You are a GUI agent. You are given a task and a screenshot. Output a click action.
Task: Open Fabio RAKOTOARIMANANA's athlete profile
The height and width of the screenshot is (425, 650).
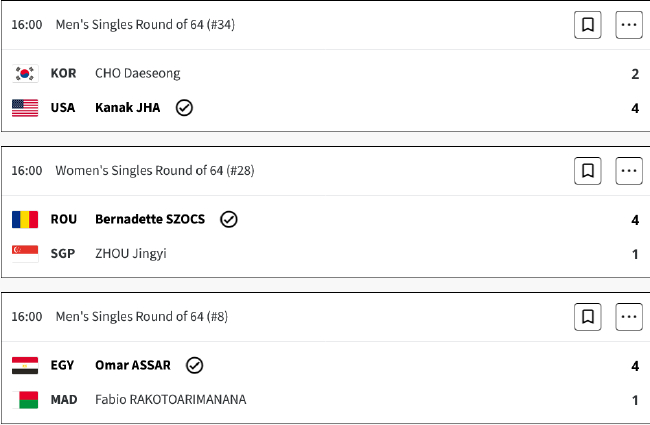pos(170,399)
